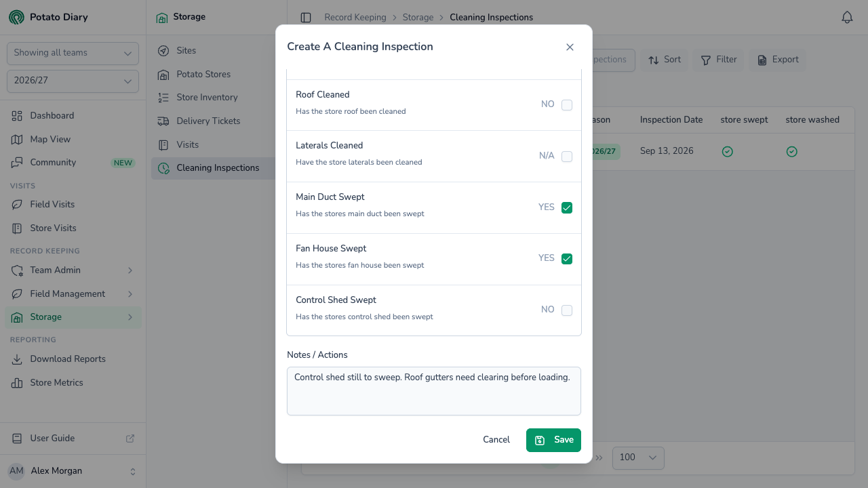
Task: Uncheck the Main Duct Swept checkbox
Action: click(567, 208)
